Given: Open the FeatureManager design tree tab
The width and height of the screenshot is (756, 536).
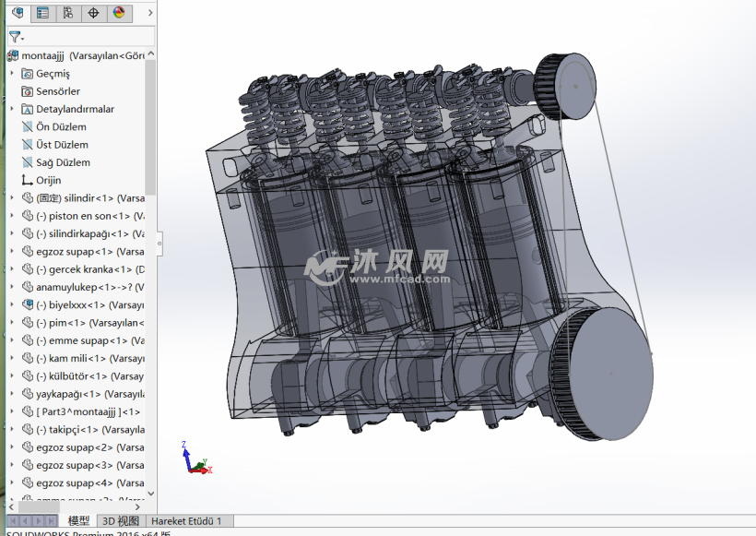Looking at the screenshot, I should tap(18, 13).
